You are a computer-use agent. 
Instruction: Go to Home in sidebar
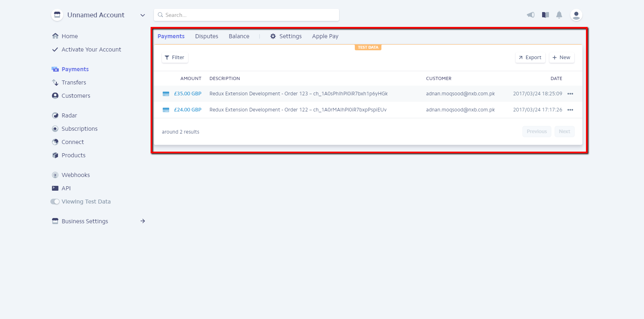[70, 36]
